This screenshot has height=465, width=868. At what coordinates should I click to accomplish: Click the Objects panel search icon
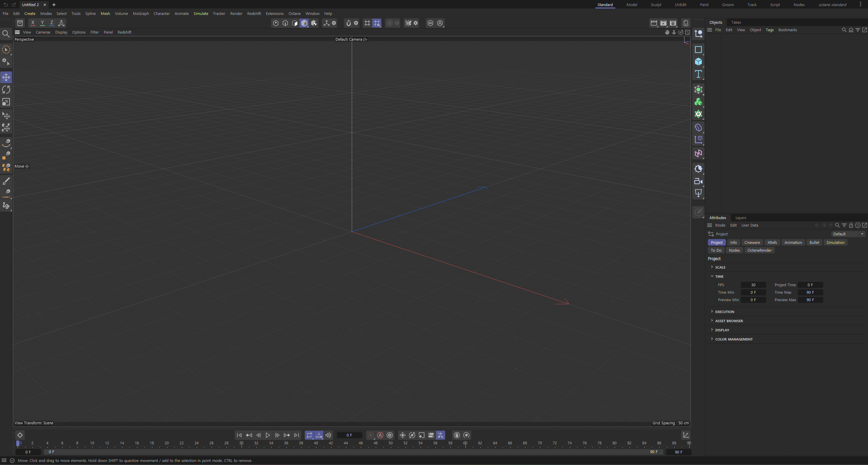tap(844, 30)
